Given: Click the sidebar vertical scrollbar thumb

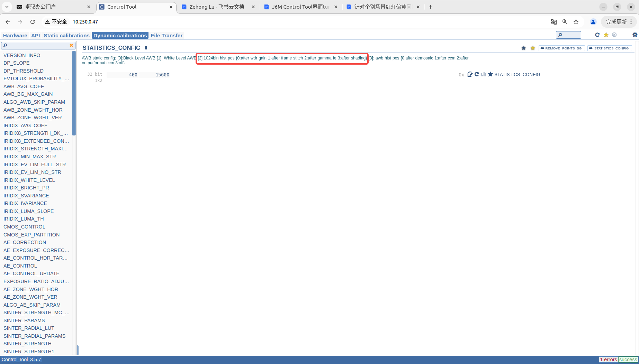Looking at the screenshot, I should click(x=74, y=93).
